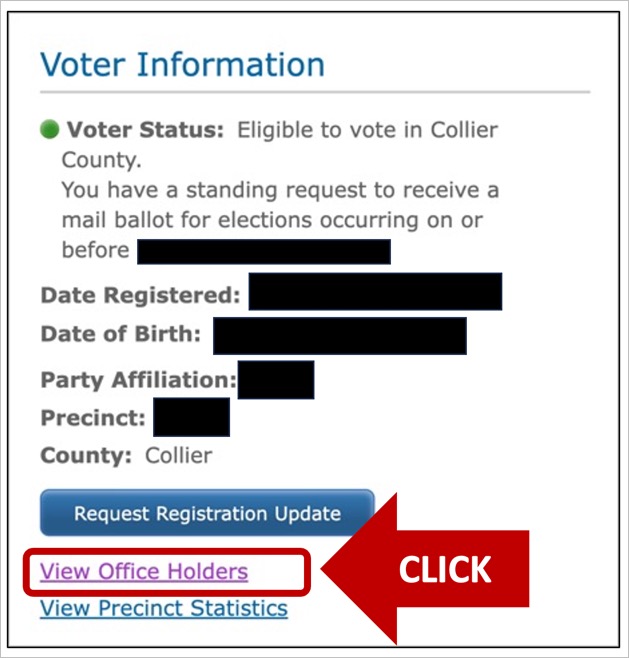Click the County label
The height and width of the screenshot is (658, 629).
86,456
